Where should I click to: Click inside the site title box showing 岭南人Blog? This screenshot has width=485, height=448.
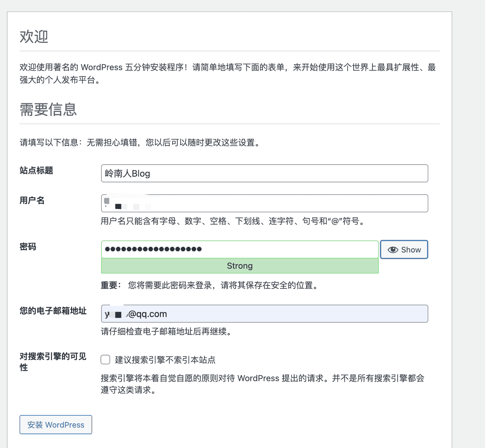coord(264,173)
